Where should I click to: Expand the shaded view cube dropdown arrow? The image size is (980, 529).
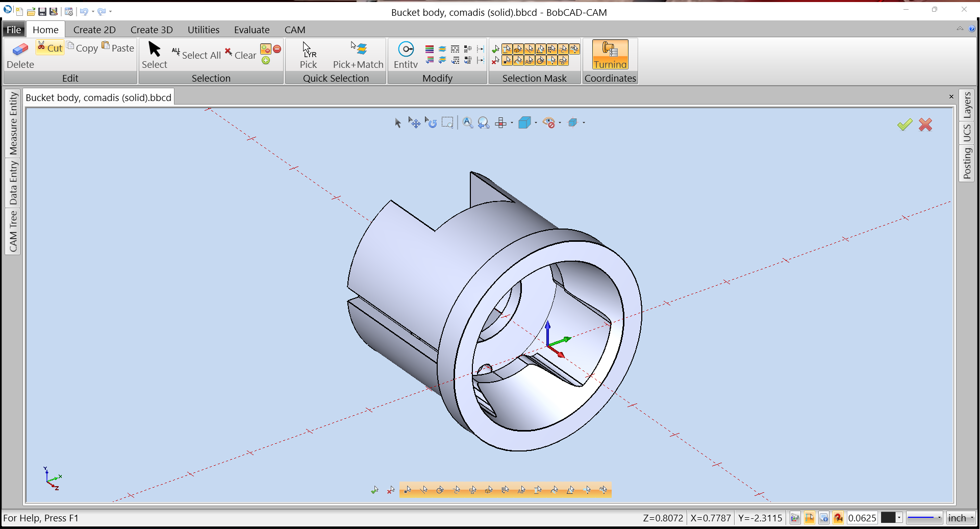click(x=536, y=123)
